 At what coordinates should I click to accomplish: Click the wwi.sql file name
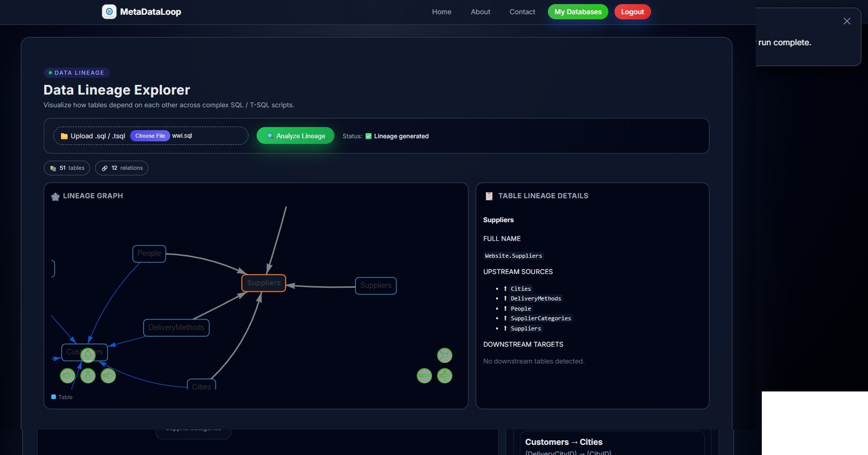(x=182, y=136)
